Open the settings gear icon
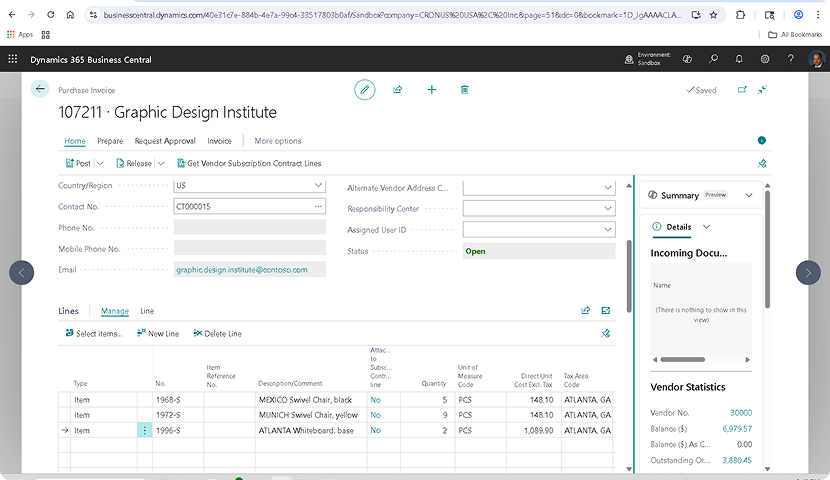The height and width of the screenshot is (480, 830). pyautogui.click(x=765, y=59)
